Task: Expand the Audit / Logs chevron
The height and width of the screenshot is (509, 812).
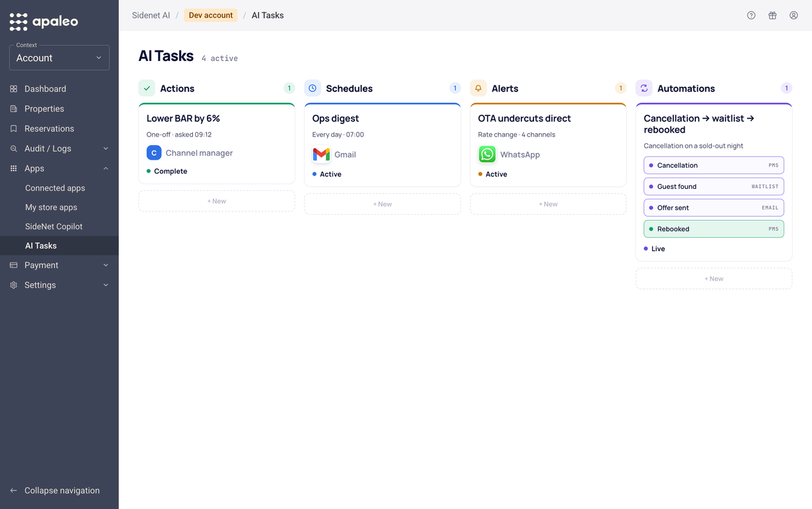Action: pos(105,148)
